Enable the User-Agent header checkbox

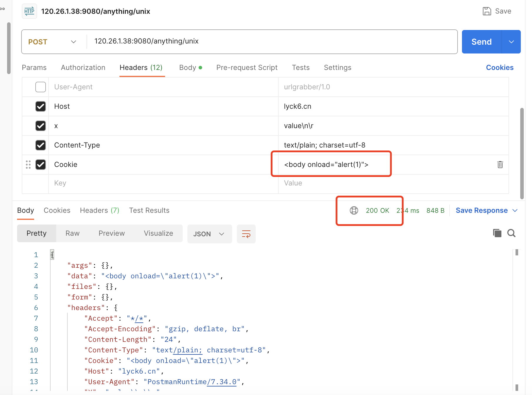tap(40, 87)
